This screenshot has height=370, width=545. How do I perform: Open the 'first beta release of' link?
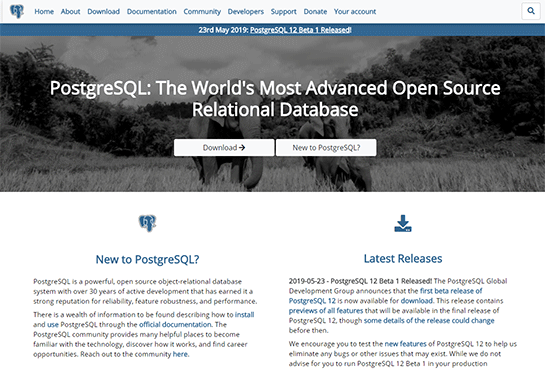coord(451,291)
